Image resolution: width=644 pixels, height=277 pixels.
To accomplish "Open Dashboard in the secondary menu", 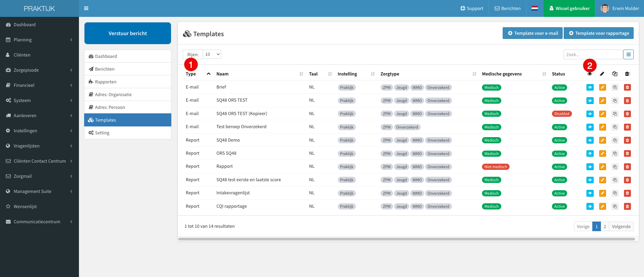I will [128, 56].
